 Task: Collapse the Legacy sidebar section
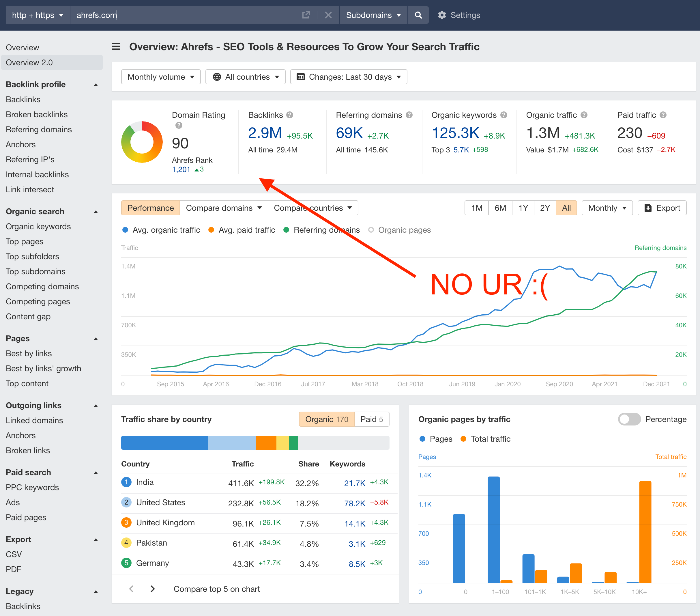point(96,592)
